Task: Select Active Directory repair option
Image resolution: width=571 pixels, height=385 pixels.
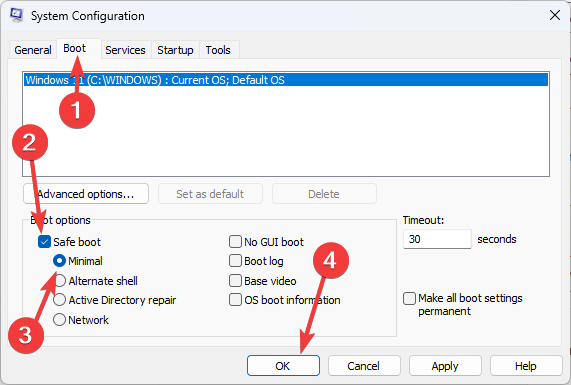Action: [x=59, y=300]
